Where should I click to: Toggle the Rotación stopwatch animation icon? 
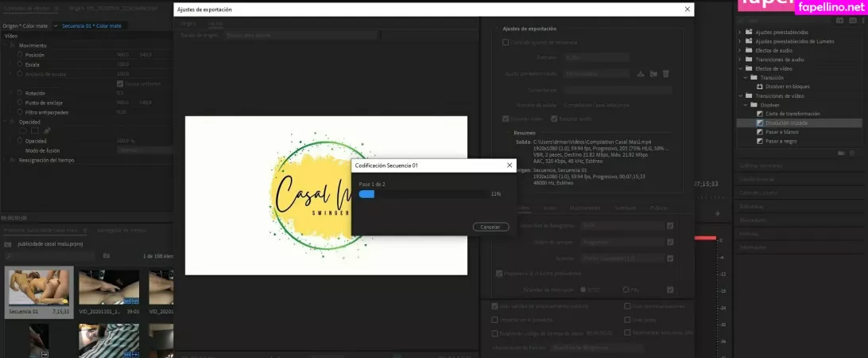[x=19, y=93]
